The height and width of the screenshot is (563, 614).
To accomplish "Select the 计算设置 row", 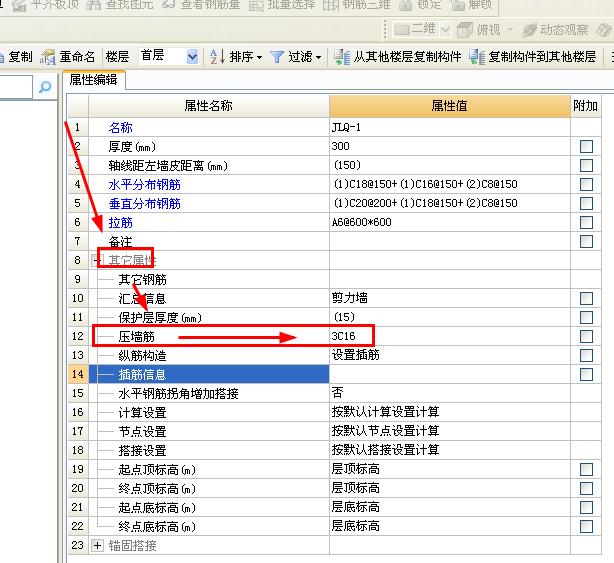I will (335, 412).
